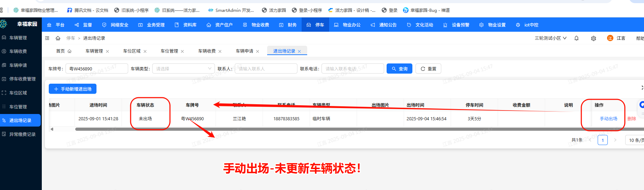Select the 停车 top menu
Viewport: 644px width, 190px height.
315,25
